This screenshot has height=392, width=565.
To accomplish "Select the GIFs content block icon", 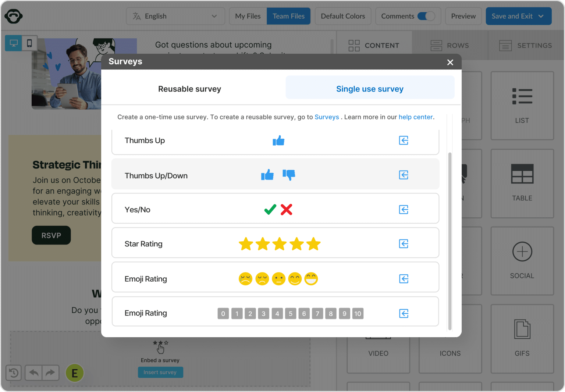I will click(522, 338).
